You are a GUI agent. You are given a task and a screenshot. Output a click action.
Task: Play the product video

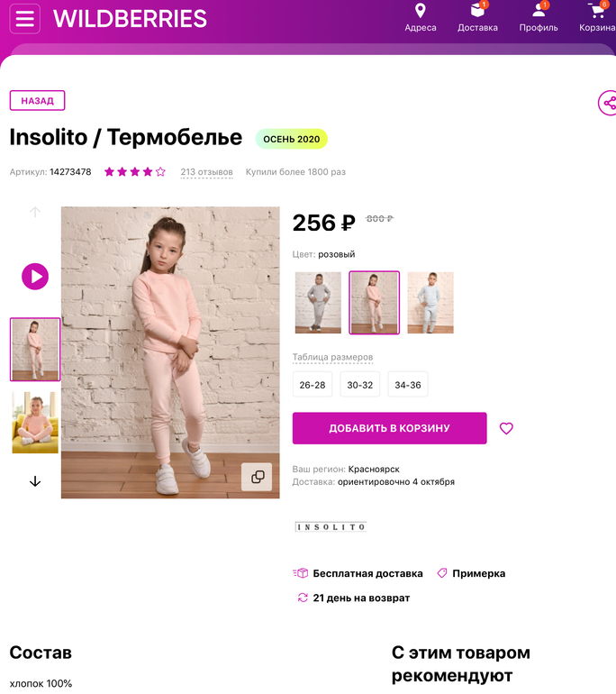pos(35,276)
